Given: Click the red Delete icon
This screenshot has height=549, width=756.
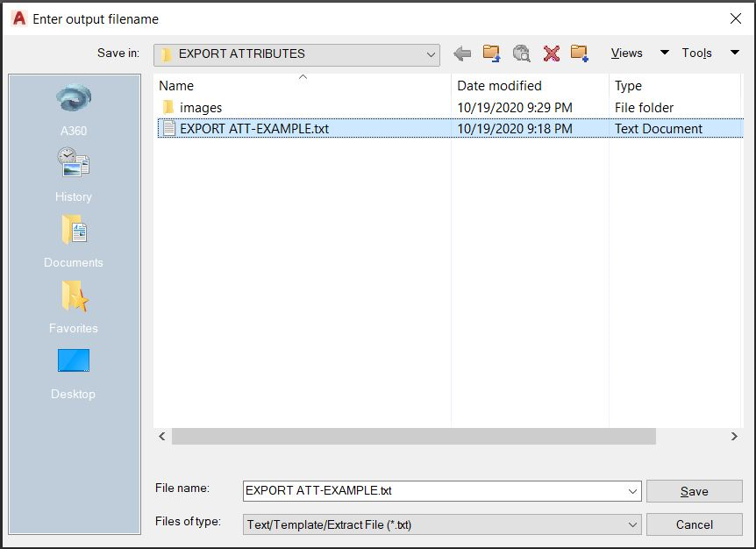Looking at the screenshot, I should 551,53.
